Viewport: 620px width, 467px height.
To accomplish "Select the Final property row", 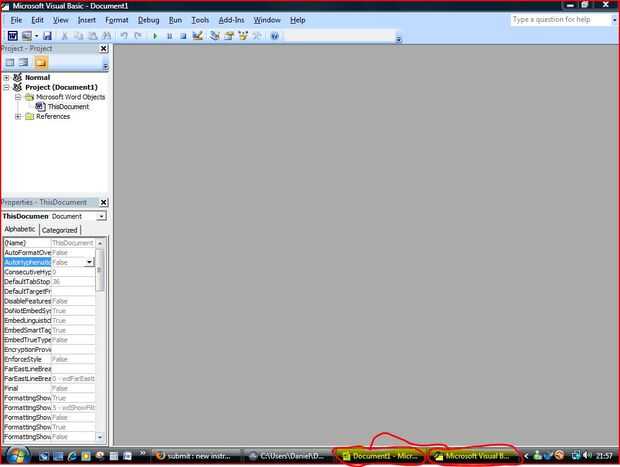I will 49,388.
